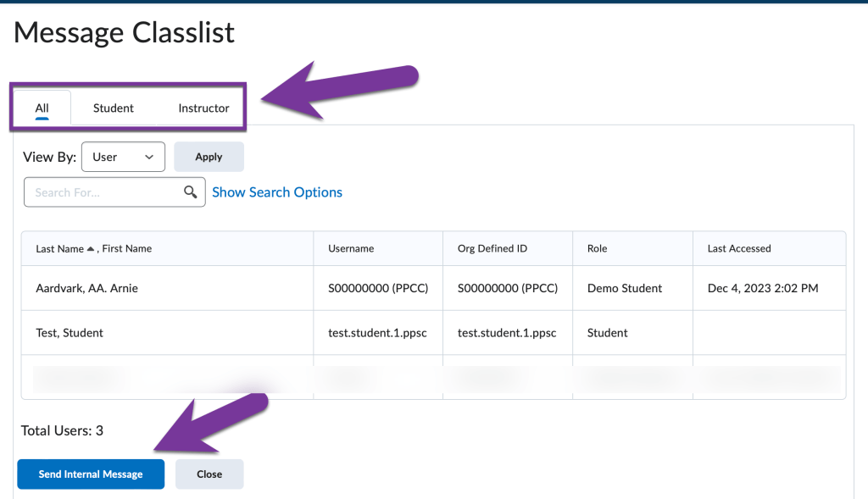Click Send Internal Message

90,474
